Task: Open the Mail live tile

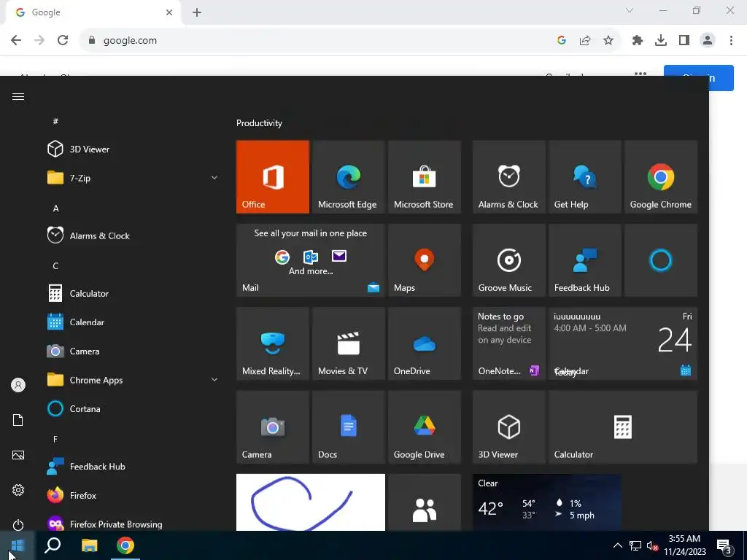Action: 311,260
